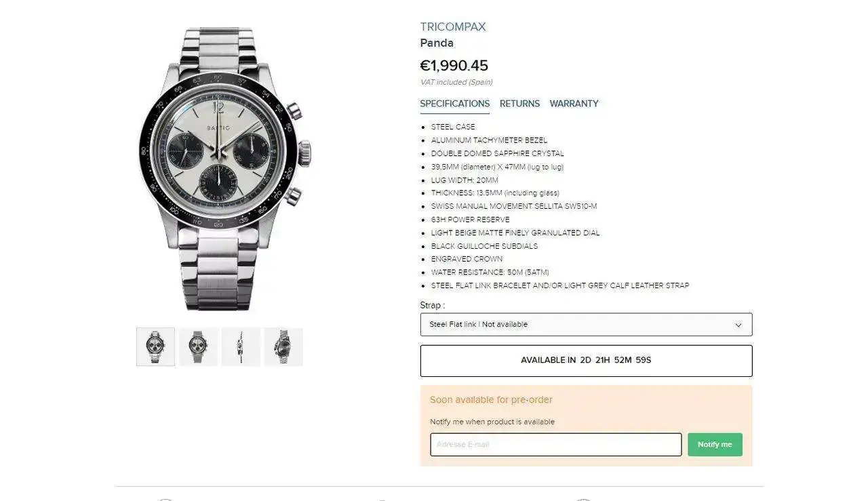Switch to the Specifications tab
868x501 pixels.
click(454, 104)
